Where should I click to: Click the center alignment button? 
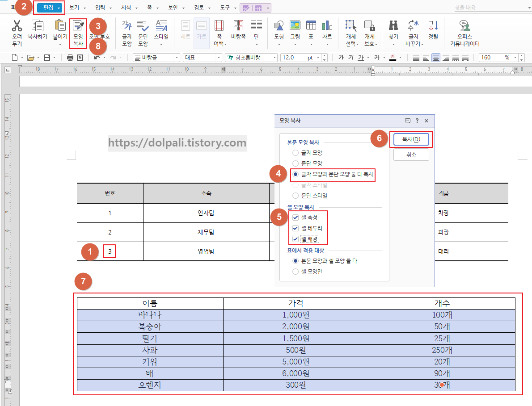[x=435, y=58]
